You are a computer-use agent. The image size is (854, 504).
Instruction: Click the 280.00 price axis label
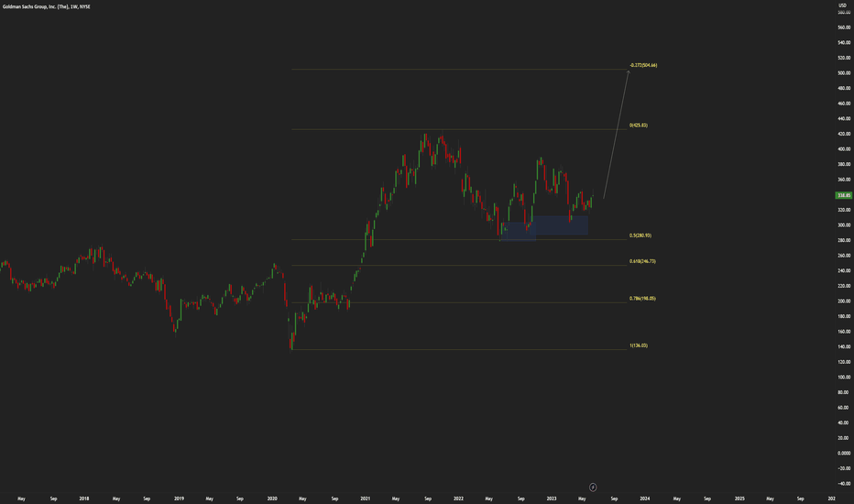(x=844, y=240)
